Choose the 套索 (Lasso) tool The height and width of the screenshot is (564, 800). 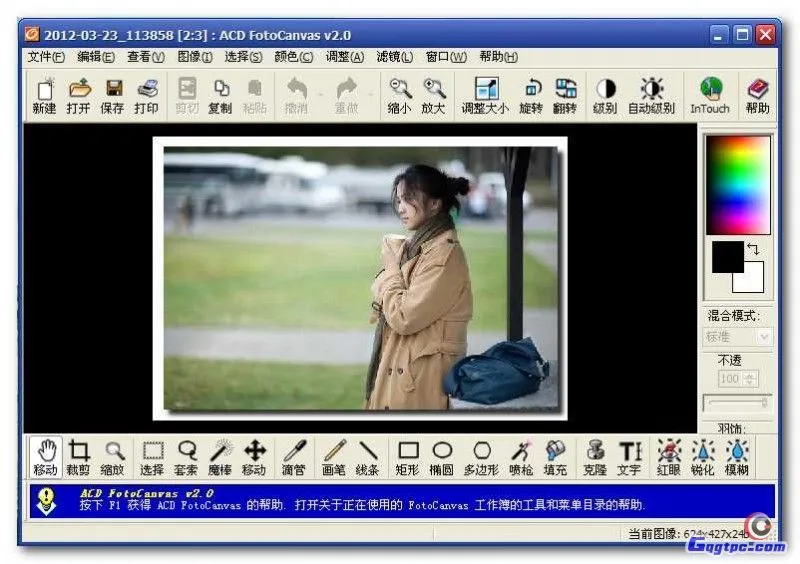tap(186, 457)
